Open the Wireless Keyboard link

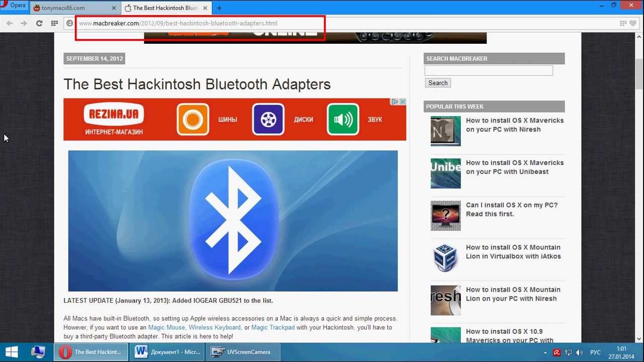coord(215,327)
